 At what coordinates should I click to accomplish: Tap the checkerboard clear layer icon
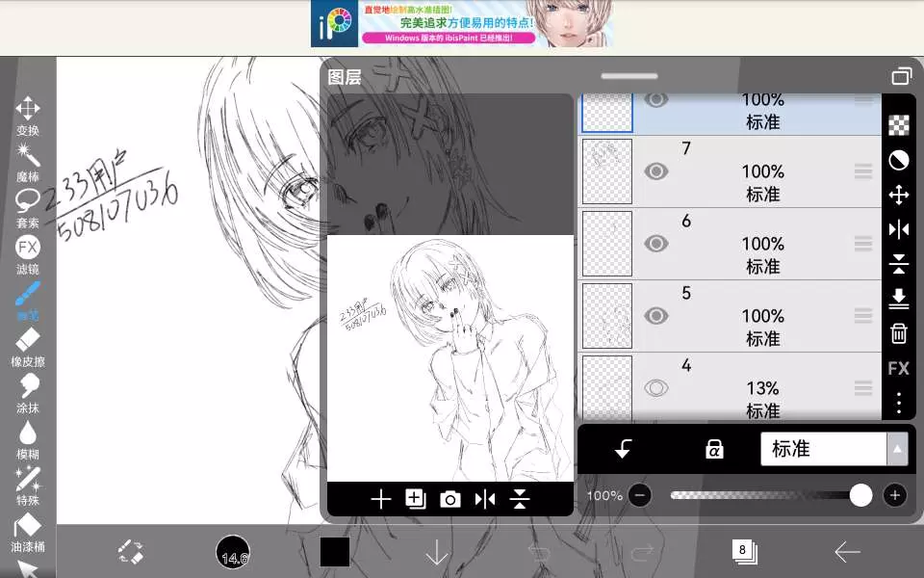899,125
